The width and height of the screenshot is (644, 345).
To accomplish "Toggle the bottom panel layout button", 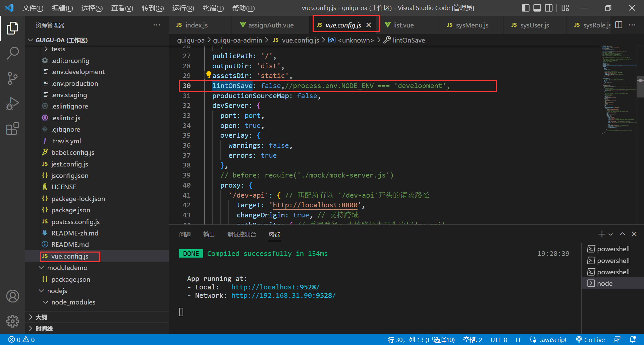I will pyautogui.click(x=537, y=8).
